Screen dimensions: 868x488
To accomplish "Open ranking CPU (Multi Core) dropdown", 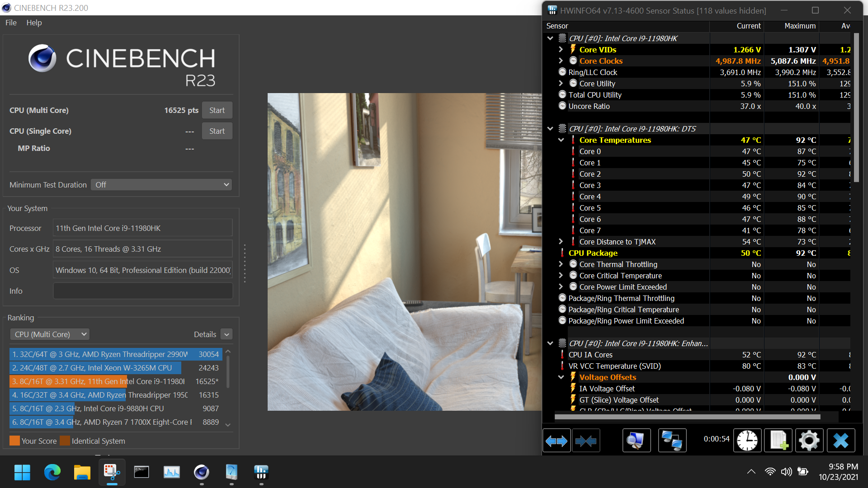I will tap(50, 334).
